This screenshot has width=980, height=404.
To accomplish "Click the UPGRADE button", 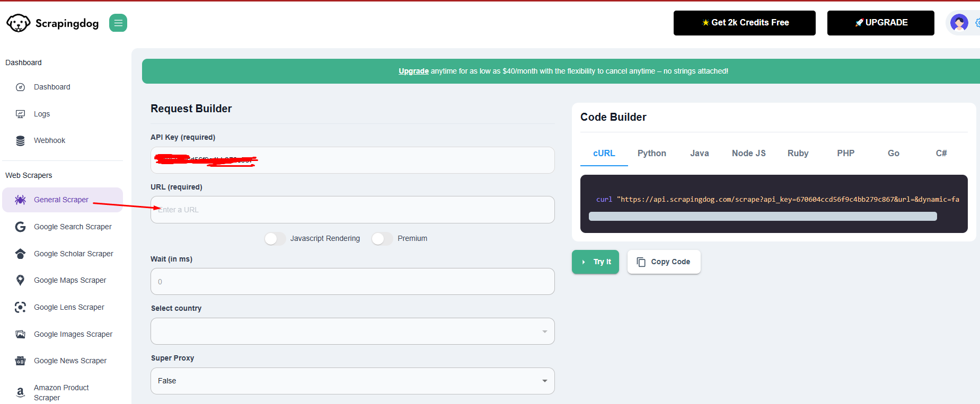I will tap(881, 23).
